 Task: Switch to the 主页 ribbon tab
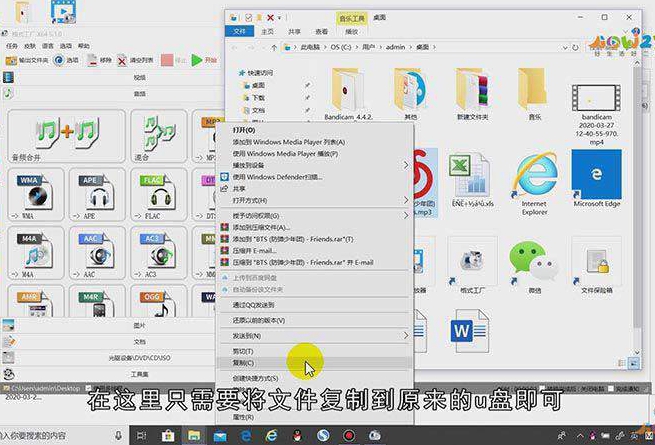pos(267,31)
